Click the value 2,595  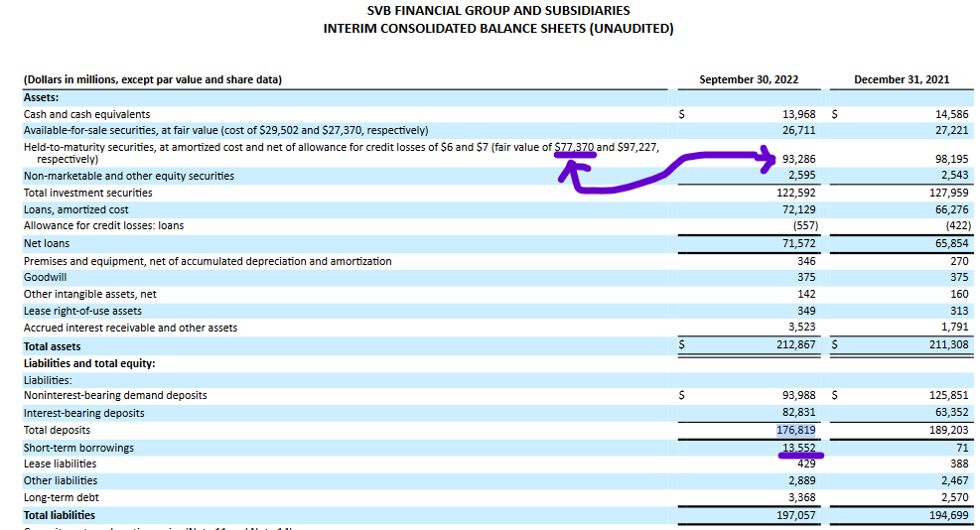click(x=802, y=175)
